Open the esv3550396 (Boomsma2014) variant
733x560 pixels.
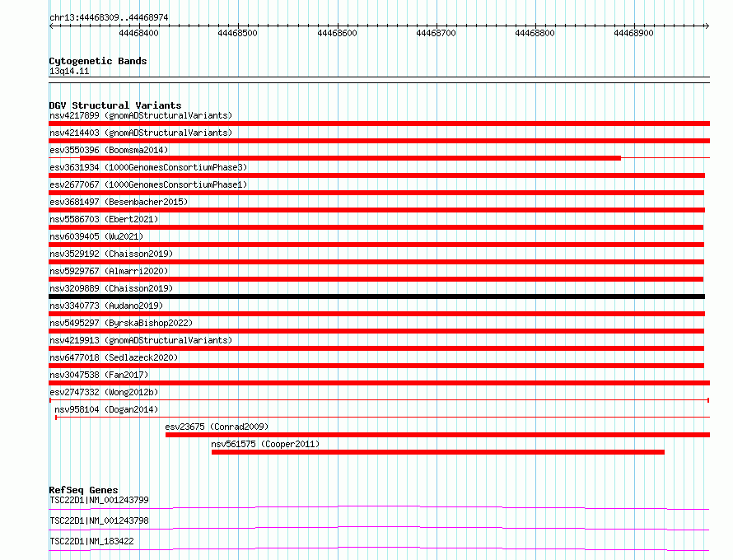coord(109,150)
